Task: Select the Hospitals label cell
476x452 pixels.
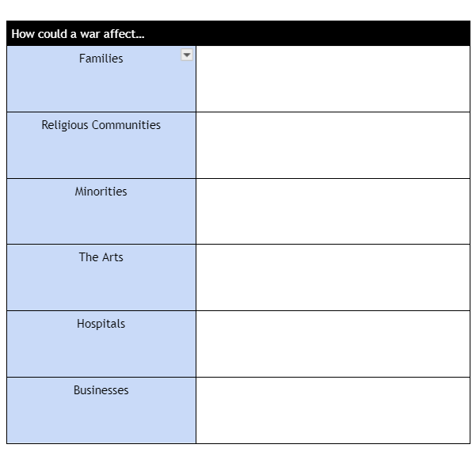Action: pyautogui.click(x=101, y=344)
